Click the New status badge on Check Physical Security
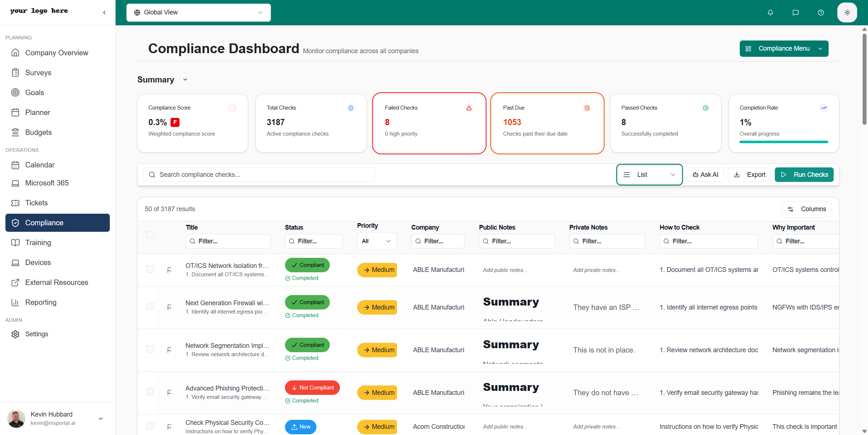 point(301,427)
